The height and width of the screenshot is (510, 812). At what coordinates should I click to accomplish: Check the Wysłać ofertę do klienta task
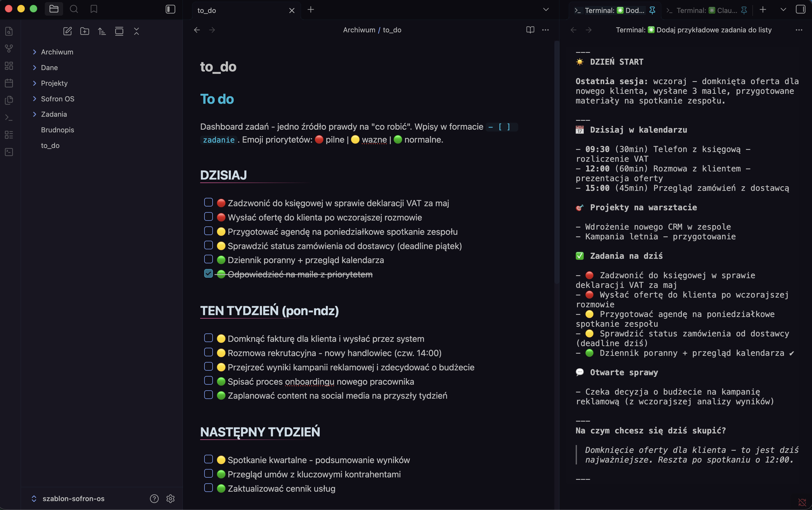coord(208,217)
